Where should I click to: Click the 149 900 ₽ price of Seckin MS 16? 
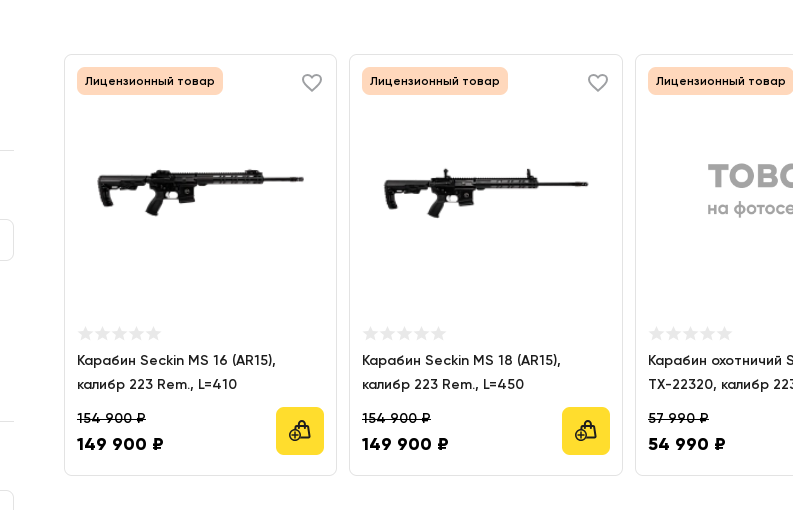120,444
